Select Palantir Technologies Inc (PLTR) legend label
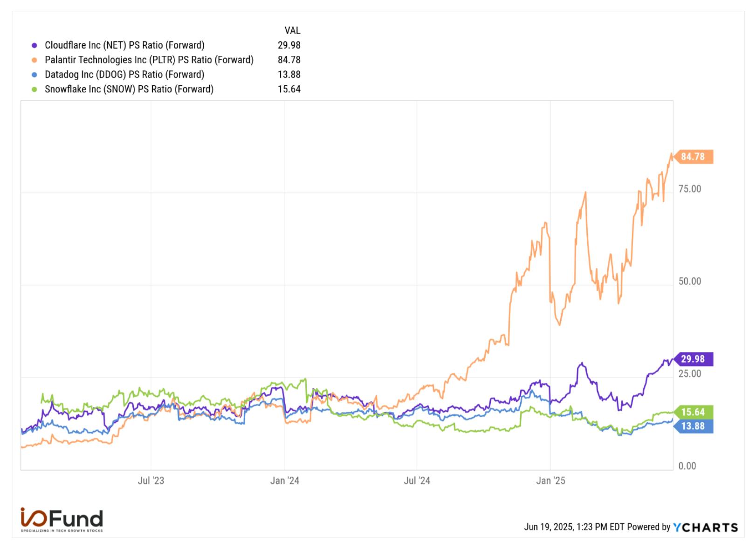756x551 pixels. (x=149, y=60)
